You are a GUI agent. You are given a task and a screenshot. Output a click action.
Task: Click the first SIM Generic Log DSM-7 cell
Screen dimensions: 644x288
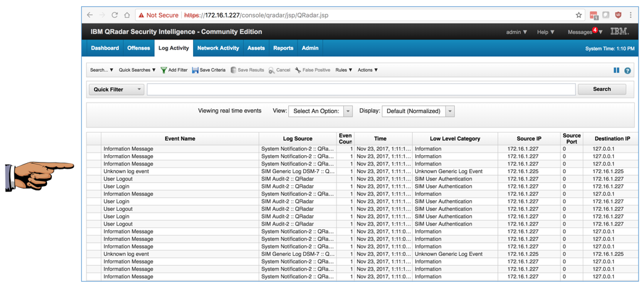click(x=298, y=171)
